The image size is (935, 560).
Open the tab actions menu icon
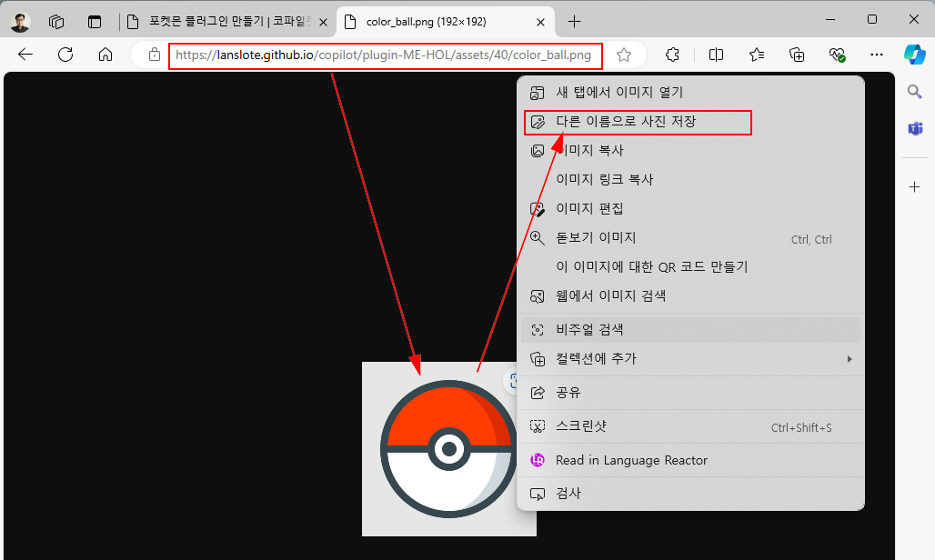click(x=95, y=22)
